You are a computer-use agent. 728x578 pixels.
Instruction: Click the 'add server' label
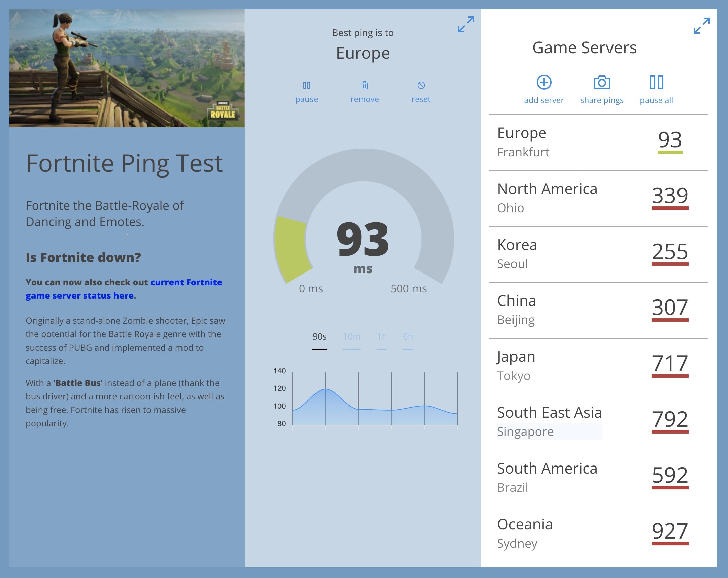click(x=544, y=100)
